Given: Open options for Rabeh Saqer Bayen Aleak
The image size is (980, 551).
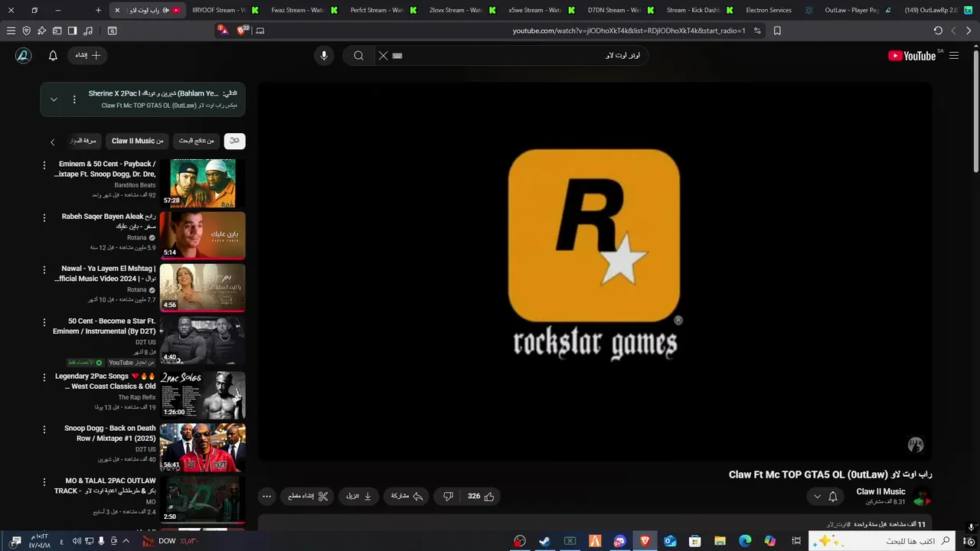Looking at the screenshot, I should (44, 217).
